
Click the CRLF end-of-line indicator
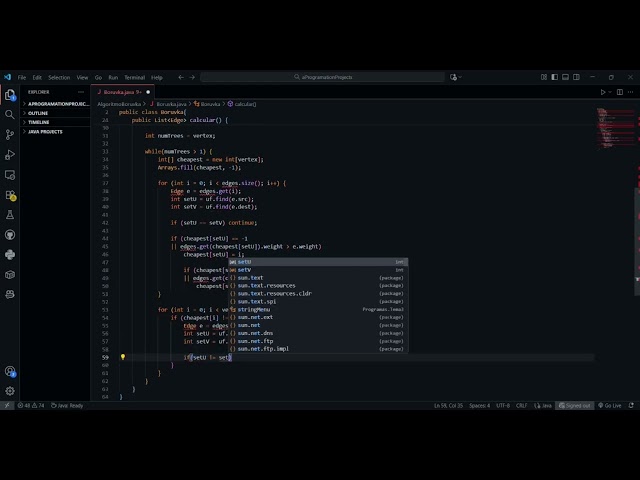[522, 406]
